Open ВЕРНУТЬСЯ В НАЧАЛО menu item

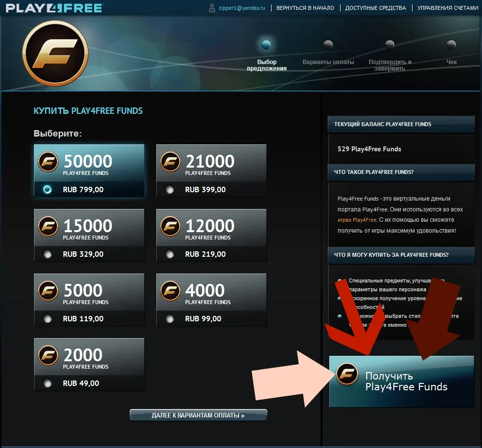pyautogui.click(x=305, y=8)
